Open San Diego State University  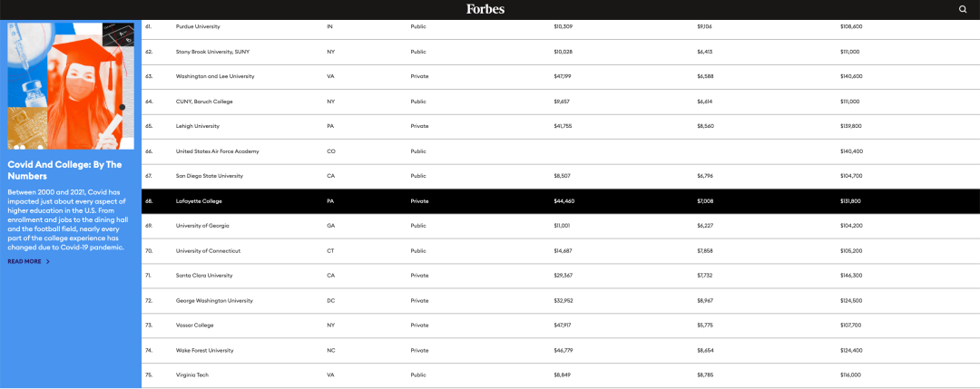[210, 176]
